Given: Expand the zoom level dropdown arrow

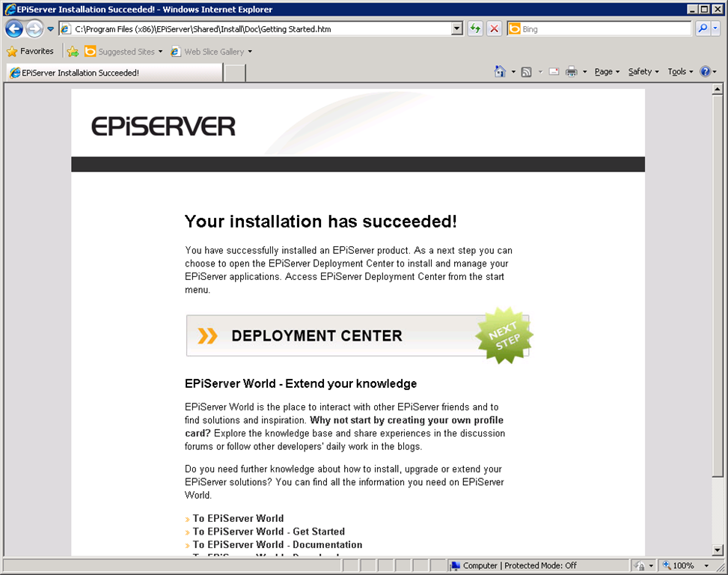Looking at the screenshot, I should click(706, 565).
